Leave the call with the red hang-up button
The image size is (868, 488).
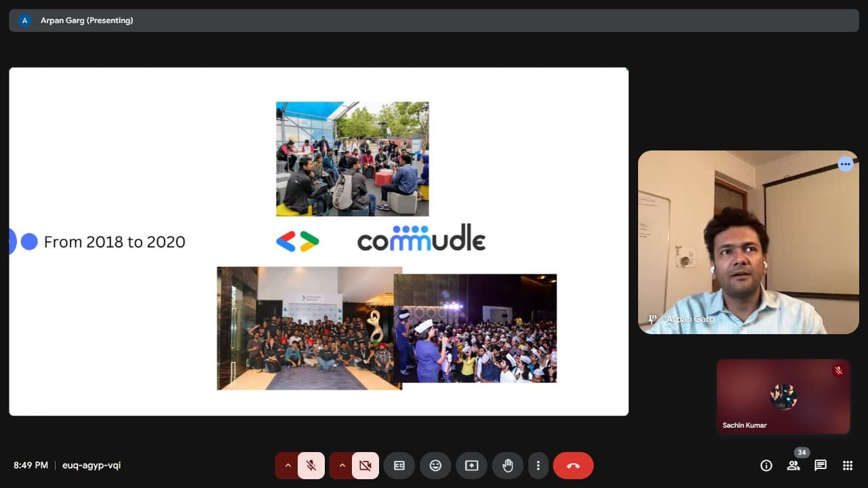[x=573, y=466]
